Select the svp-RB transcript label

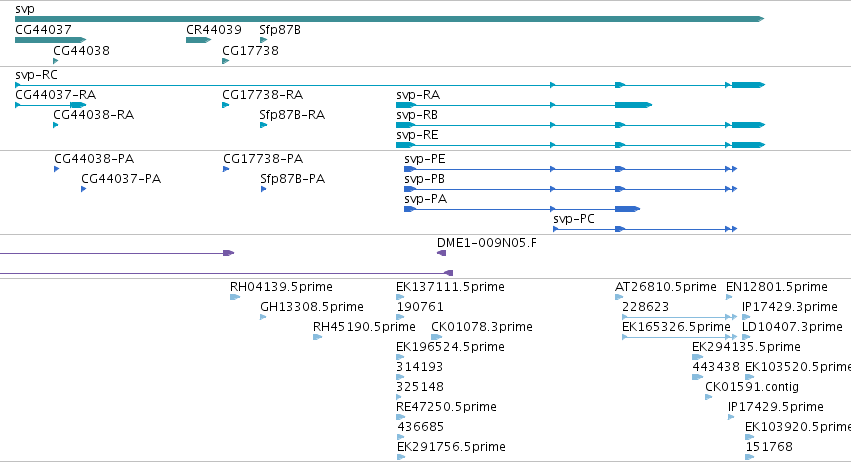tap(417, 115)
